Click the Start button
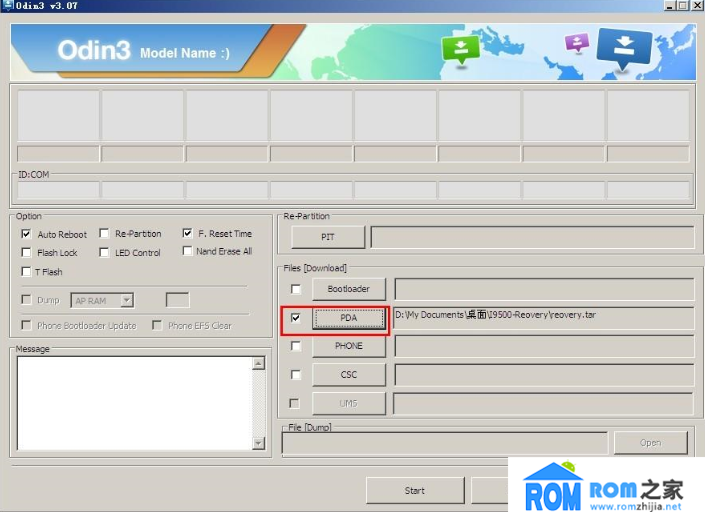Screen dimensions: 705x512 [415, 490]
